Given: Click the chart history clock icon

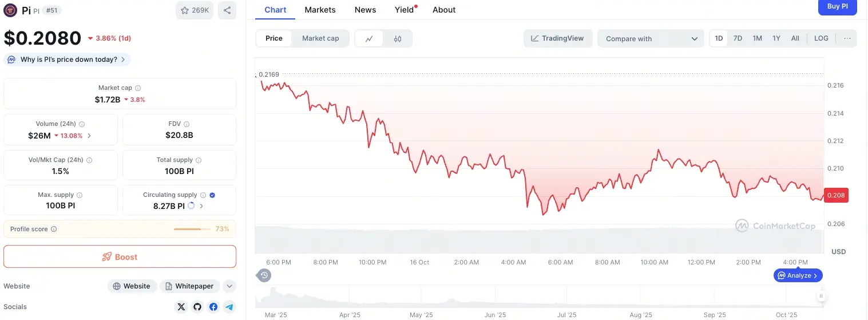Looking at the screenshot, I should 264,275.
